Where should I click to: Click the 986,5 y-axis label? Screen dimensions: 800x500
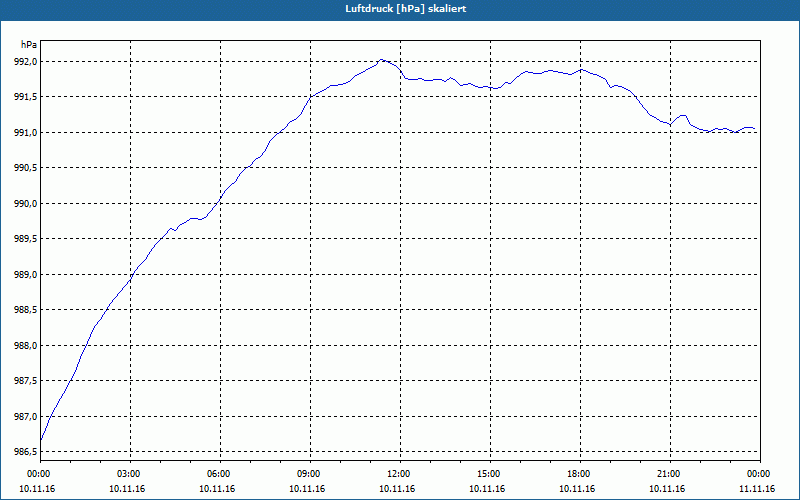click(26, 452)
